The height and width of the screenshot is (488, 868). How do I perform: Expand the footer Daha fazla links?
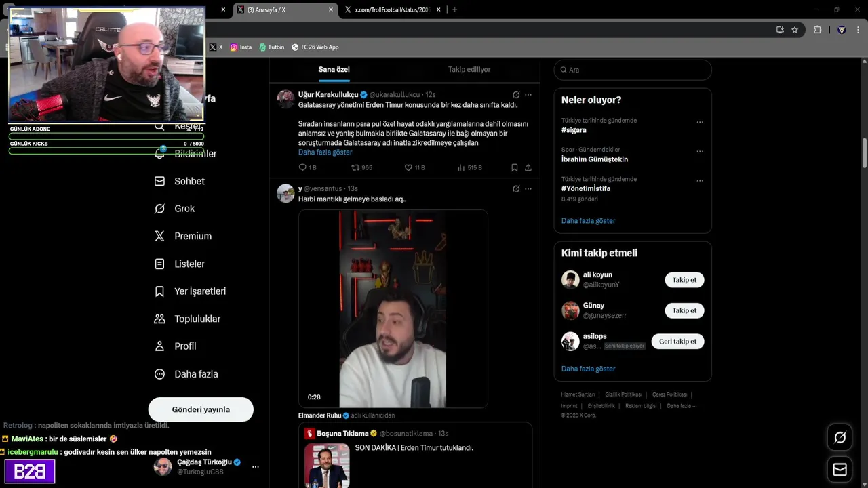(x=682, y=406)
